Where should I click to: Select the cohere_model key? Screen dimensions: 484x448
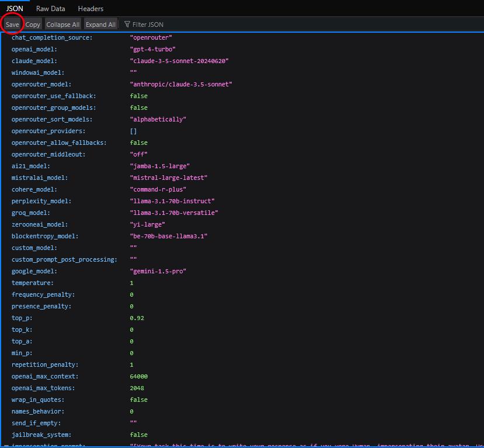pos(34,190)
